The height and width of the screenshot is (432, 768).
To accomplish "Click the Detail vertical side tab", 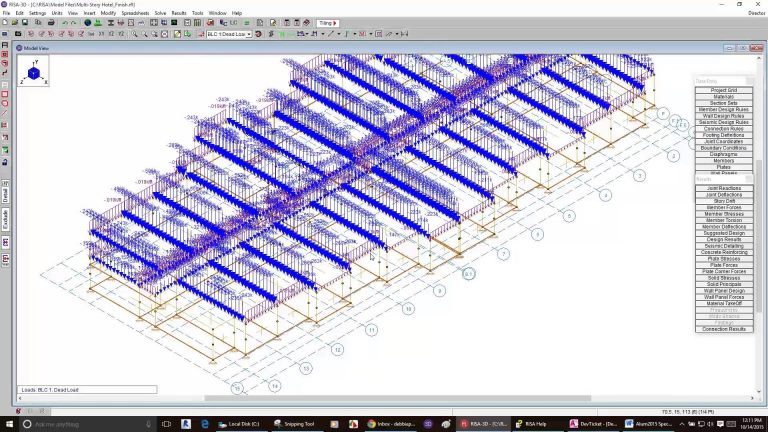I will pos(5,192).
